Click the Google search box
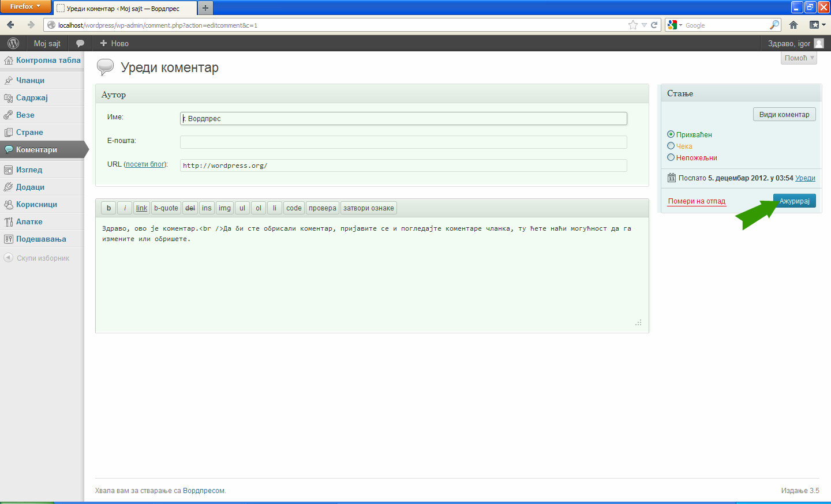 pyautogui.click(x=727, y=25)
